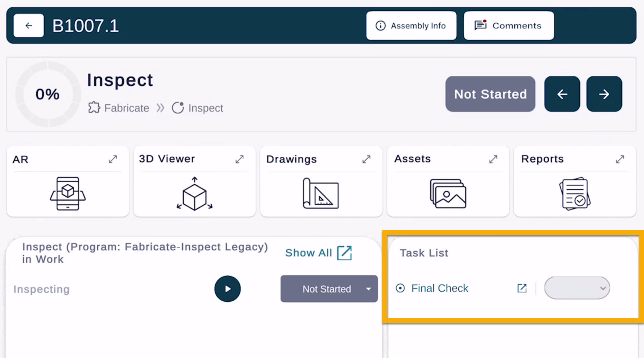Open Final Check in external view
The image size is (644, 358).
tap(522, 288)
